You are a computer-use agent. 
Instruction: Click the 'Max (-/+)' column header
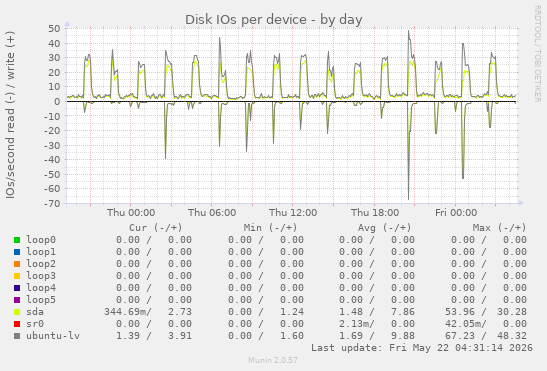coord(499,228)
